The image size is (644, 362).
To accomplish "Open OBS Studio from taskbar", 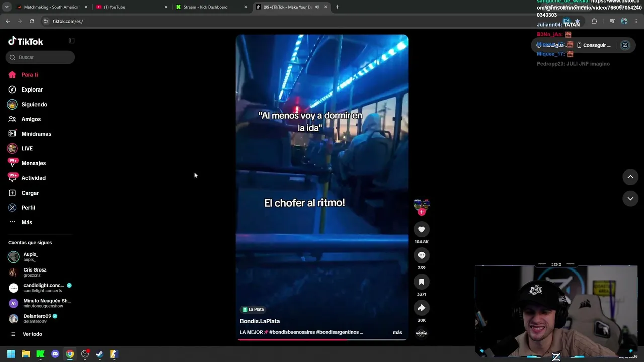I will pyautogui.click(x=85, y=354).
